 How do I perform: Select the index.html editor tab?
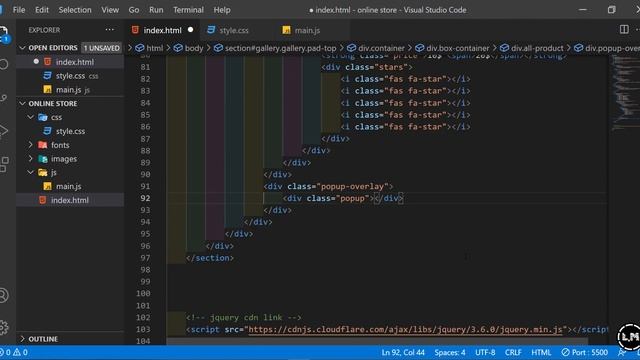(162, 30)
